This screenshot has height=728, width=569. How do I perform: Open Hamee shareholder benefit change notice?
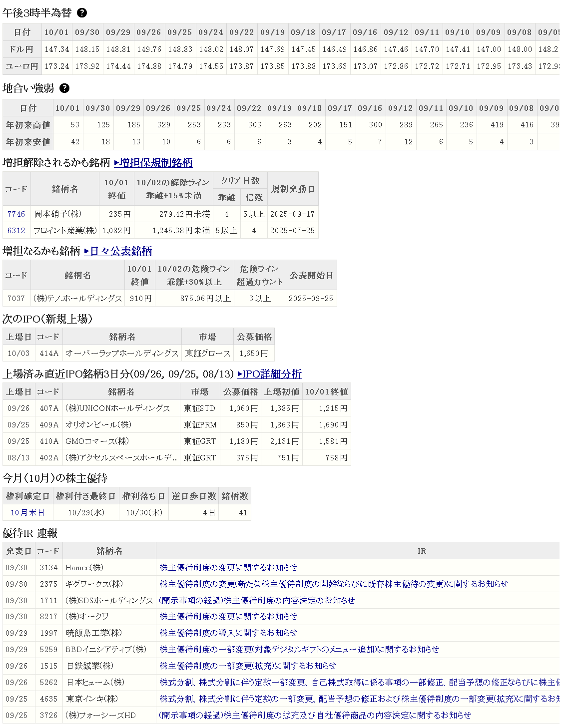[228, 568]
